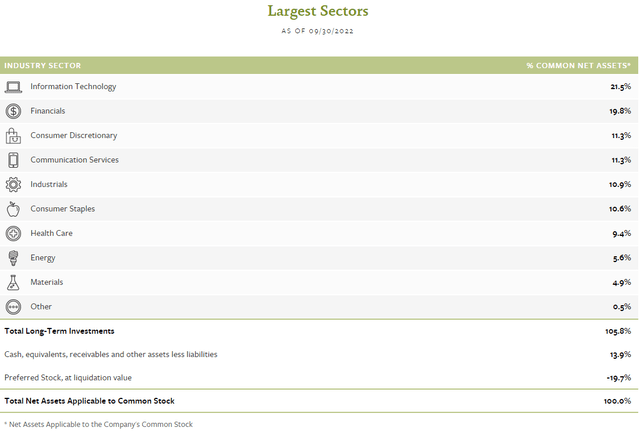Click the Total Long-Term Investments label
This screenshot has height=431, width=640.
coord(59,331)
